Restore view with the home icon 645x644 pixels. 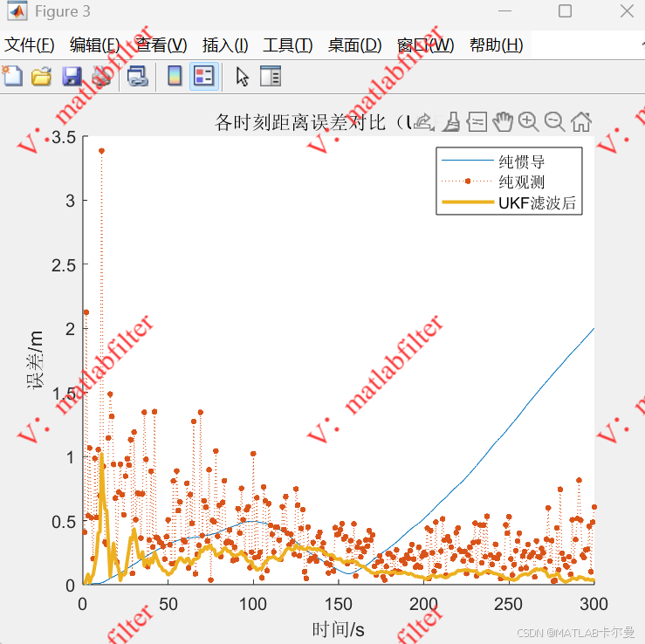click(581, 122)
